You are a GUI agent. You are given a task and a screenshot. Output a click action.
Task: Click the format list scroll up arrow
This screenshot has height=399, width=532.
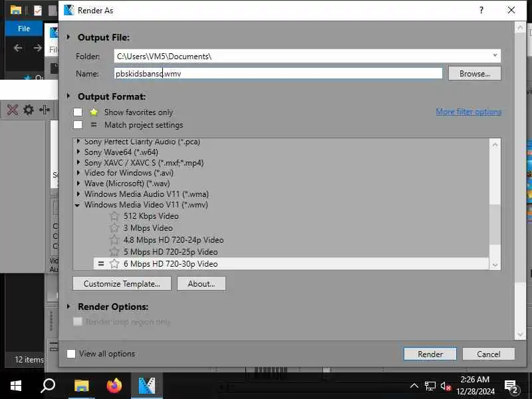(x=495, y=144)
